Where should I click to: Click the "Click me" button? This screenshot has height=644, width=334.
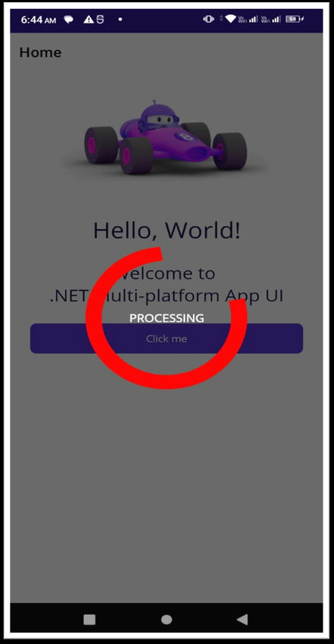tap(167, 339)
